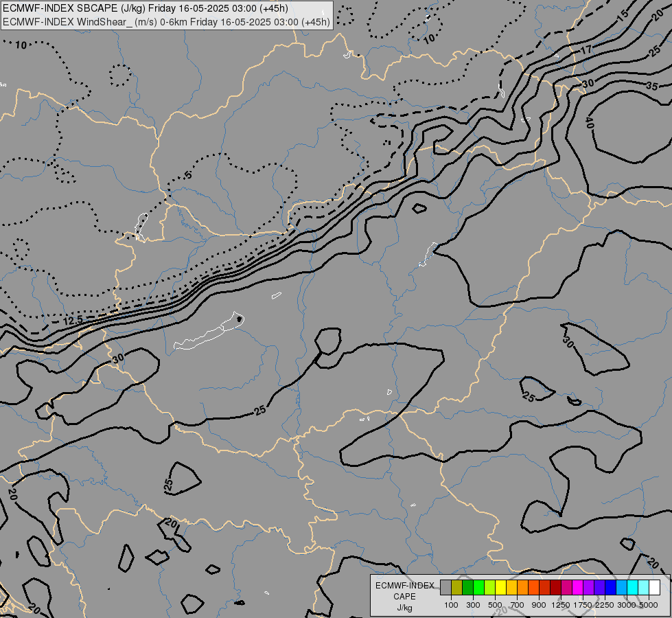Select the 3000 legend tick label
The width and height of the screenshot is (672, 618).
(x=627, y=605)
